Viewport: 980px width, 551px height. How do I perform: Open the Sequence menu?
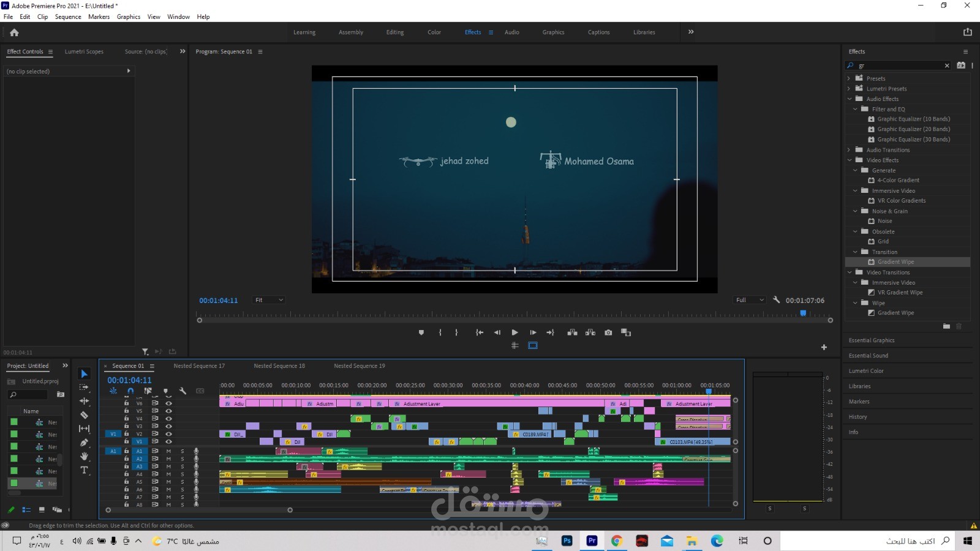68,17
